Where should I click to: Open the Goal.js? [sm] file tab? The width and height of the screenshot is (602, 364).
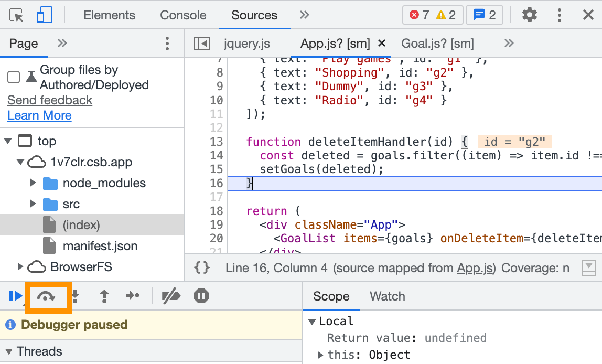click(438, 44)
